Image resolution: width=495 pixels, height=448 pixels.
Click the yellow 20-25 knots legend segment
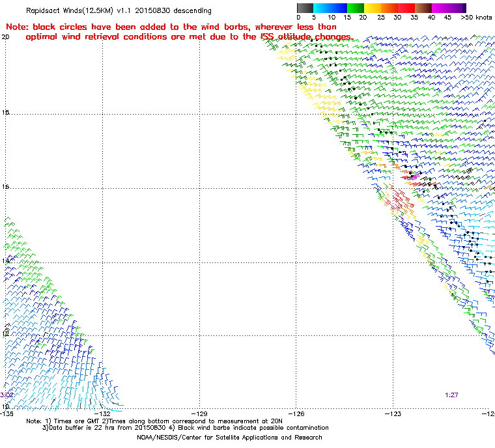(x=373, y=8)
